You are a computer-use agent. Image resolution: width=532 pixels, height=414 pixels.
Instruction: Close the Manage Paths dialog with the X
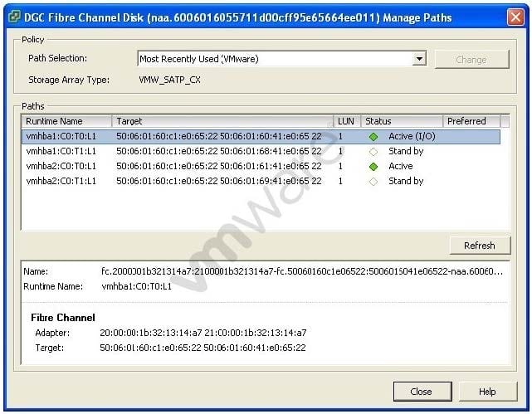coord(515,17)
